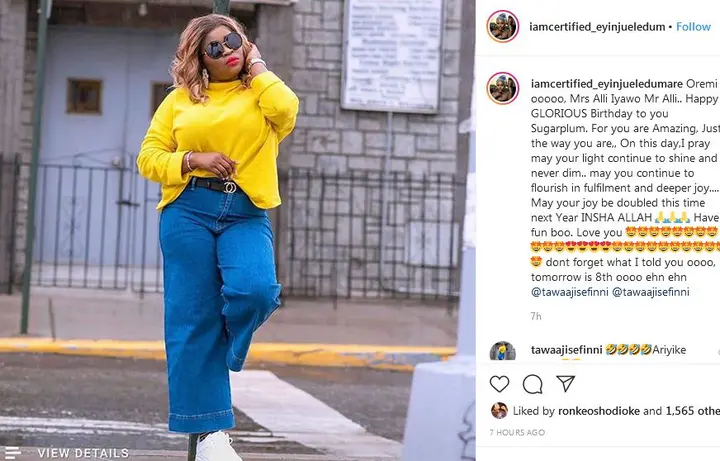The image size is (720, 461).
Task: Open header username iamcertified_eyinjueledum
Action: click(597, 27)
